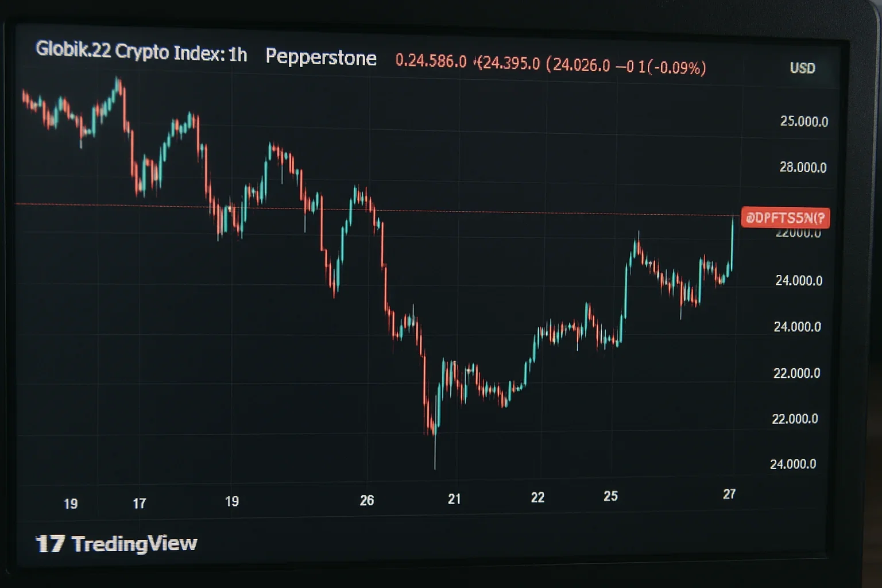The height and width of the screenshot is (588, 882).
Task: Click the 25 date label on the time axis
Action: pyautogui.click(x=610, y=496)
